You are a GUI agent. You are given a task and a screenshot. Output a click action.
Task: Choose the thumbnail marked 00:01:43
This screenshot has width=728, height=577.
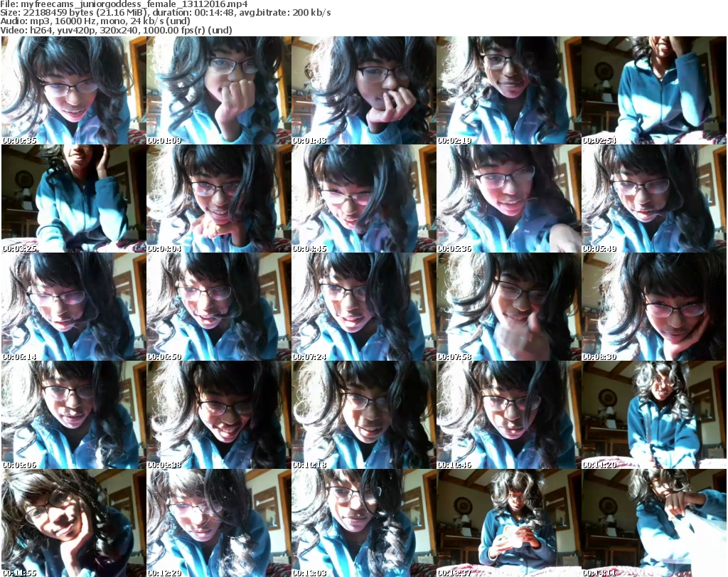(x=363, y=90)
